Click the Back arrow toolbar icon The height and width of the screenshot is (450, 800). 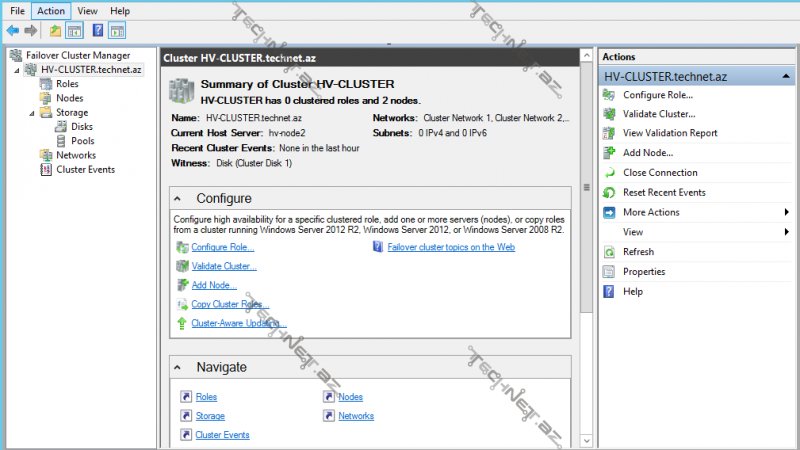coord(13,31)
